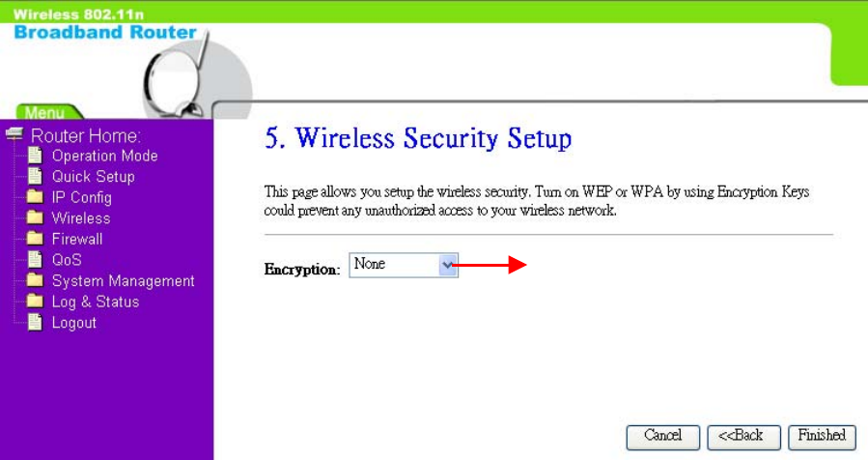Click the Router Home computer icon
Screen dimensions: 868x460
click(14, 134)
